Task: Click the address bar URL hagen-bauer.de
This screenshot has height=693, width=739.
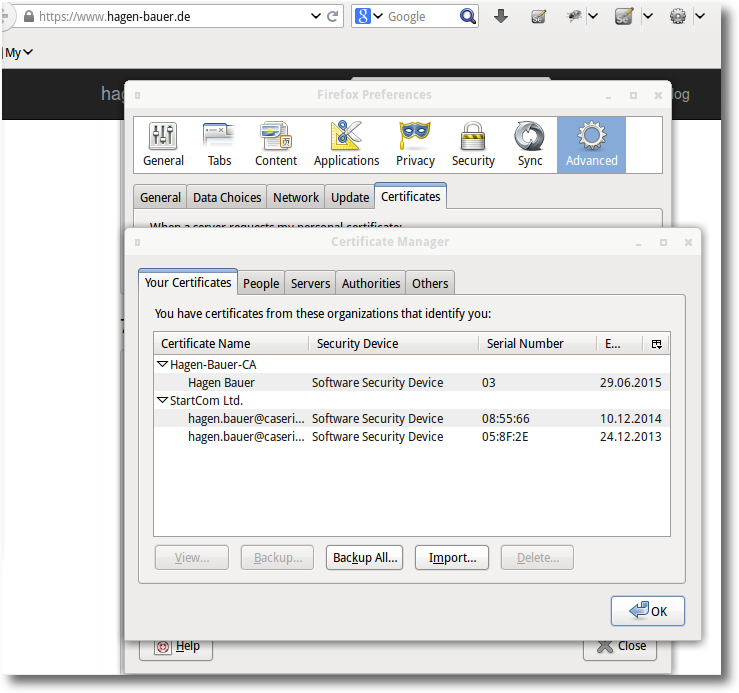Action: tap(115, 16)
